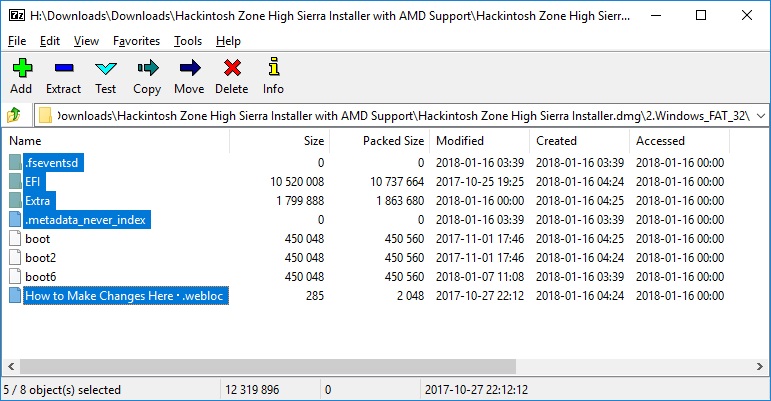Click Extra created date 2018-01-16 04:25

580,200
